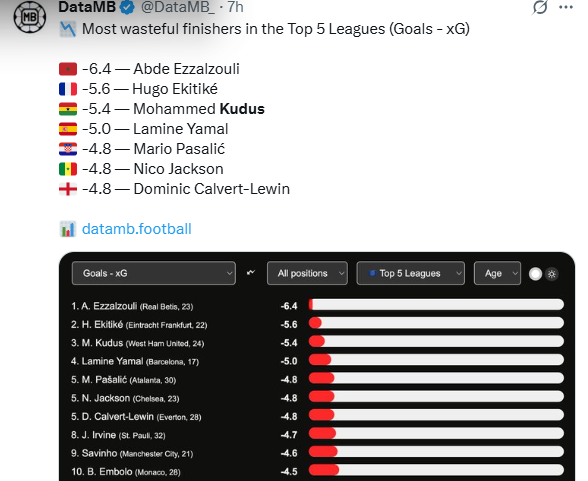Open the datamb.football link
Viewport: 588px width, 481px height.
136,229
